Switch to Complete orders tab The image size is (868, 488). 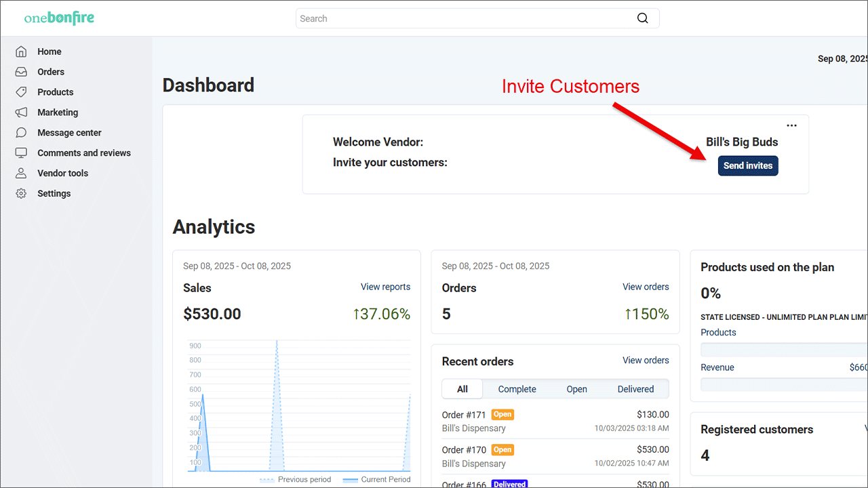pos(517,389)
